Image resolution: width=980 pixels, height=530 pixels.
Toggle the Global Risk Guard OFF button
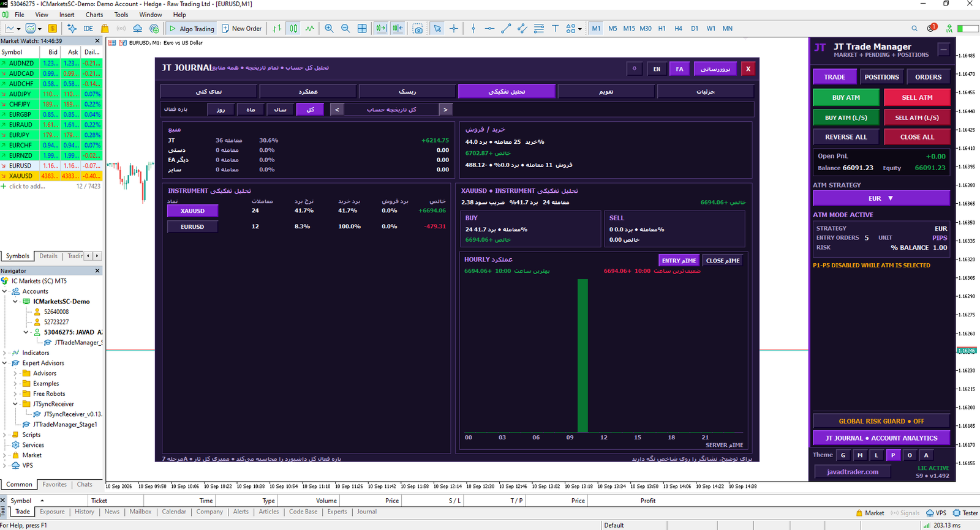(x=881, y=421)
